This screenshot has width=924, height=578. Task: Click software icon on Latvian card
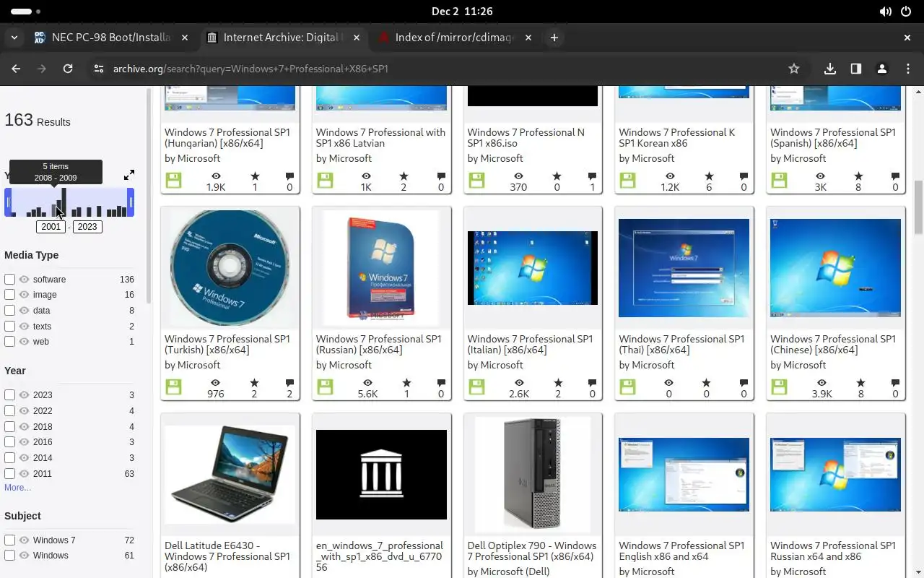[x=325, y=181]
